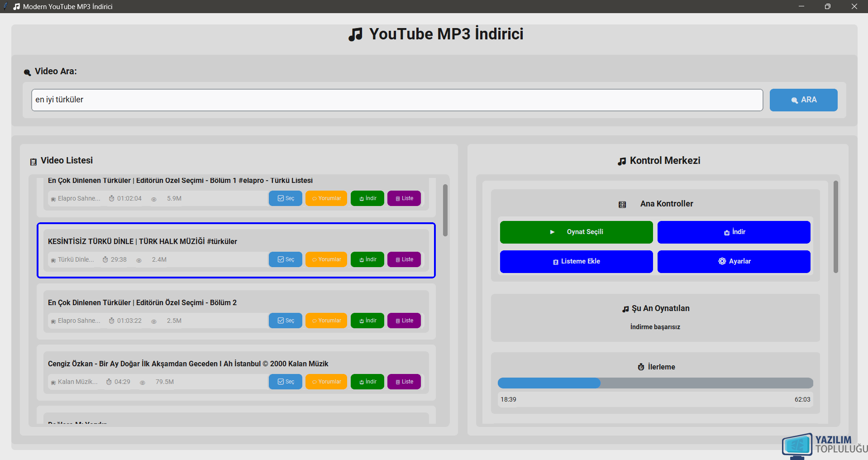Click the video list vertical scrollbar

[445, 210]
